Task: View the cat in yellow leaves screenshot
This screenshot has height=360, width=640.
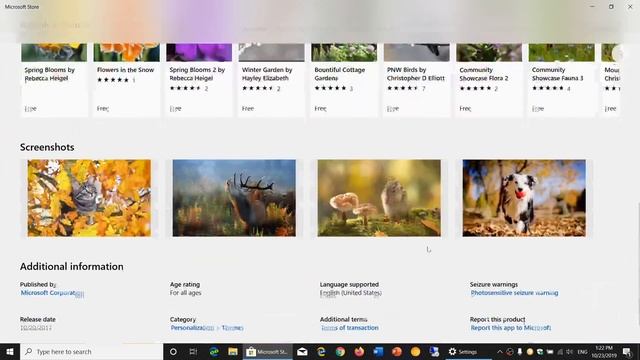Action: coord(89,198)
